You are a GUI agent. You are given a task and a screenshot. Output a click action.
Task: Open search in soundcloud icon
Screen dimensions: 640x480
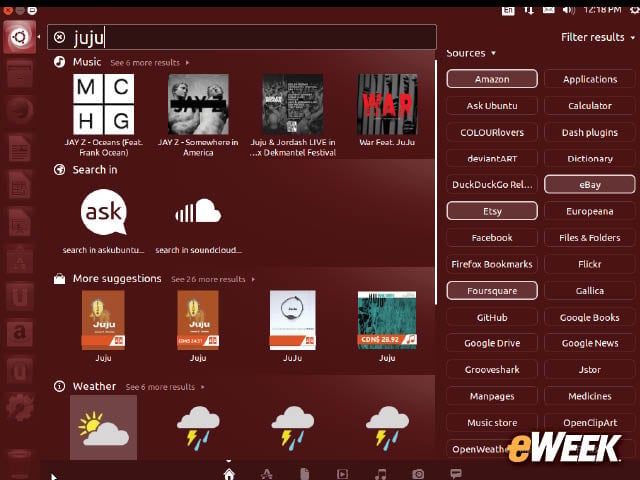[x=198, y=211]
